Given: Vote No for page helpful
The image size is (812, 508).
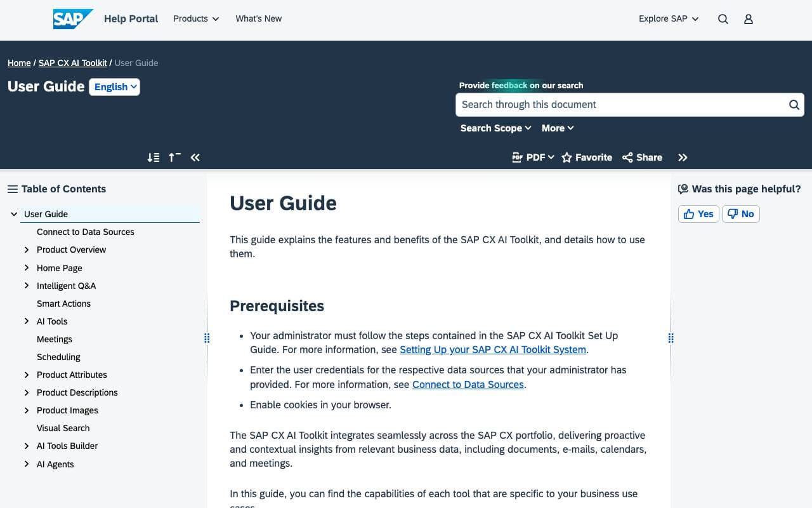Looking at the screenshot, I should click(740, 214).
